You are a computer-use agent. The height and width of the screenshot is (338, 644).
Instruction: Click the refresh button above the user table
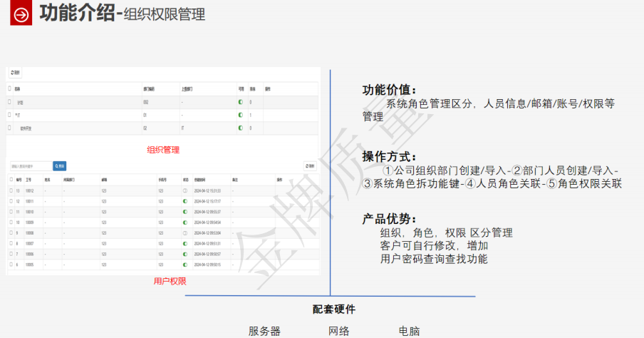(310, 166)
